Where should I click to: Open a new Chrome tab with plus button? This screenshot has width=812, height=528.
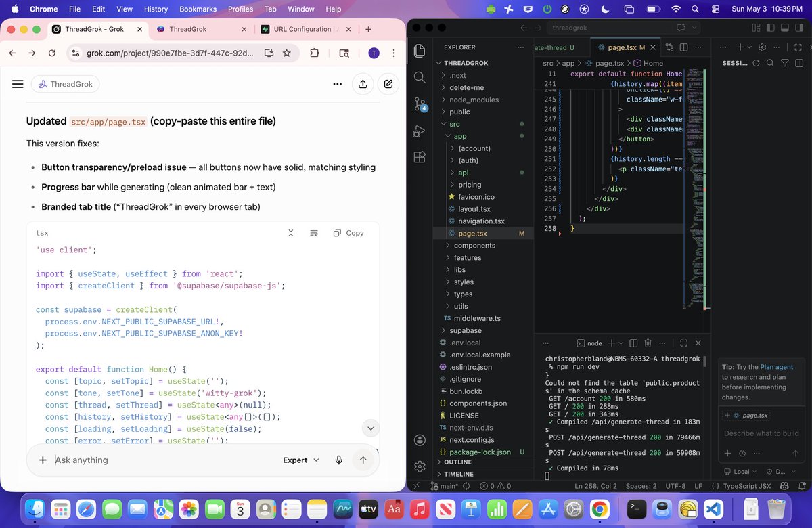point(368,29)
